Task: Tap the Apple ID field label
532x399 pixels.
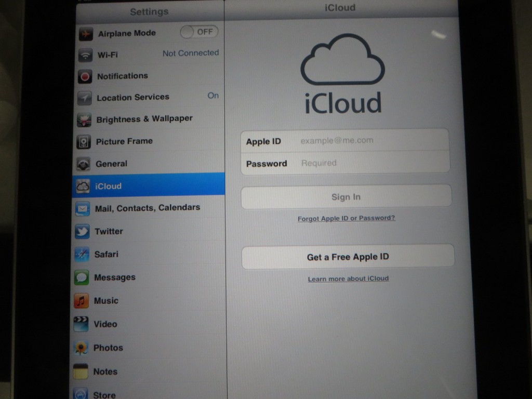Action: (263, 141)
